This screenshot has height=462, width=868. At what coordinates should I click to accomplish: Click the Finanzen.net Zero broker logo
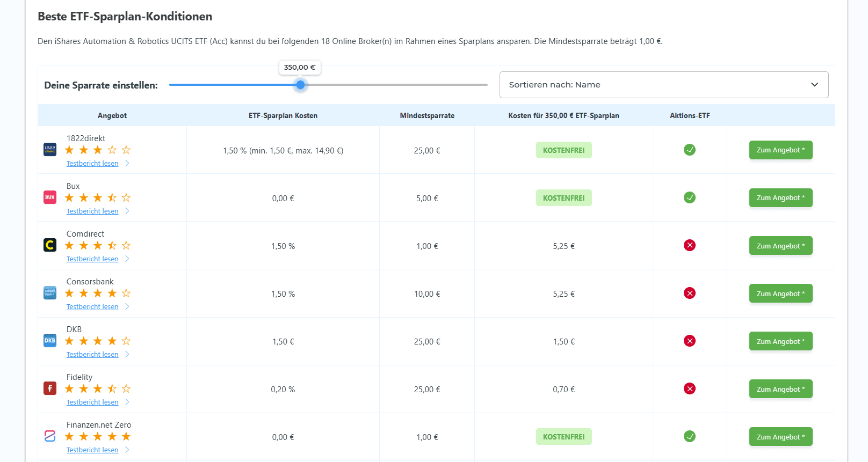(50, 436)
